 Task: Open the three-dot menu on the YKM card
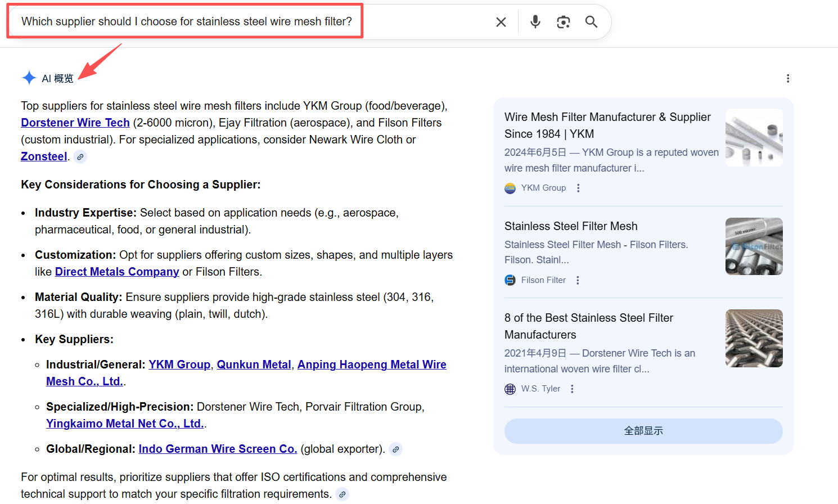pos(578,187)
